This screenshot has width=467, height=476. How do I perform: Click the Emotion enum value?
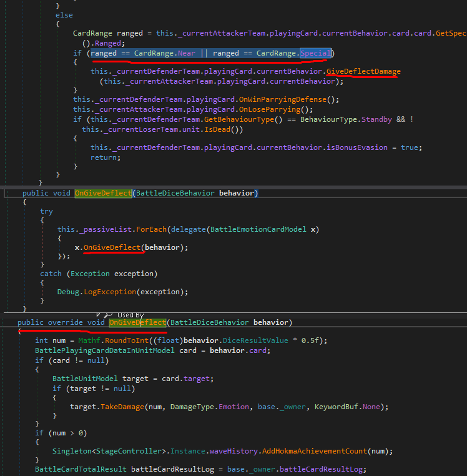[234, 407]
